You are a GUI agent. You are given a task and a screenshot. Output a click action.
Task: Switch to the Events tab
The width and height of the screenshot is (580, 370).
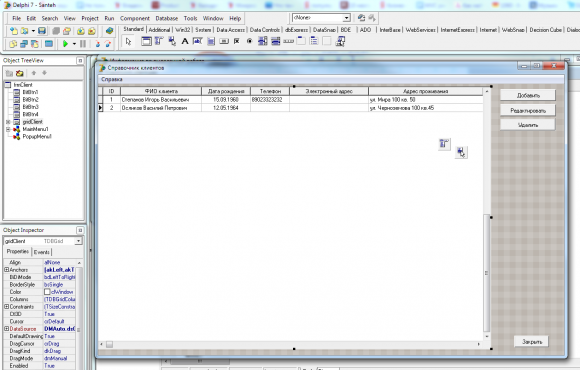click(41, 252)
